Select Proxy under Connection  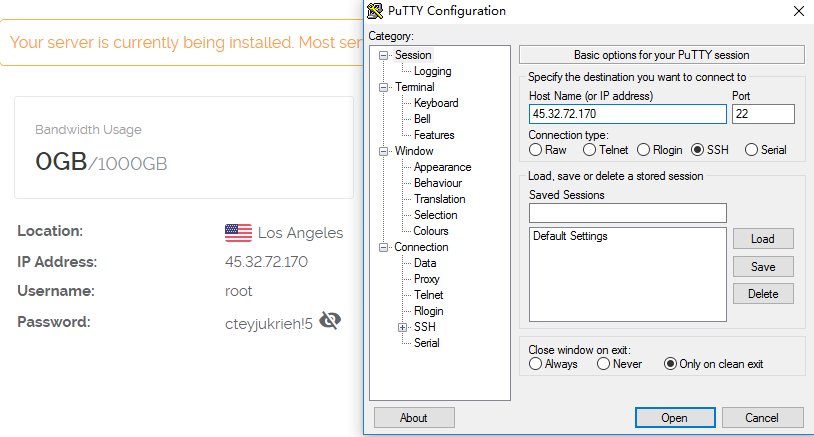426,279
